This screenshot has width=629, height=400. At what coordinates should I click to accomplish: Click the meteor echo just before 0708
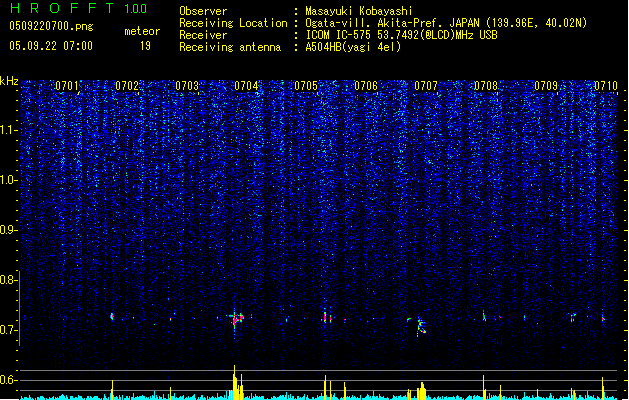click(x=484, y=317)
